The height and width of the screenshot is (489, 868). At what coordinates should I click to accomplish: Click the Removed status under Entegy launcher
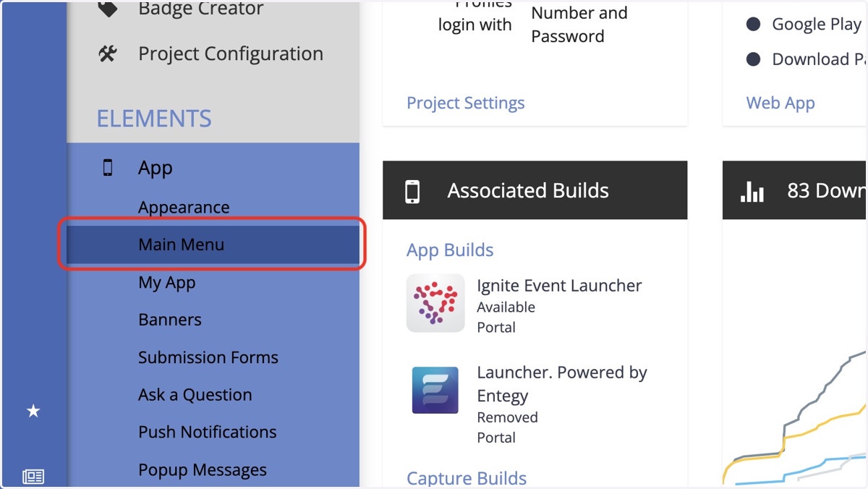click(507, 417)
